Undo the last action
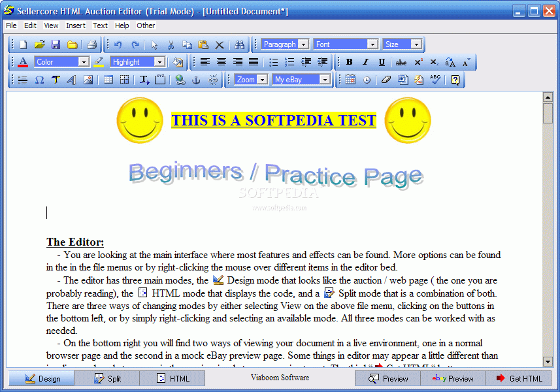This screenshot has width=560, height=392. click(x=118, y=44)
